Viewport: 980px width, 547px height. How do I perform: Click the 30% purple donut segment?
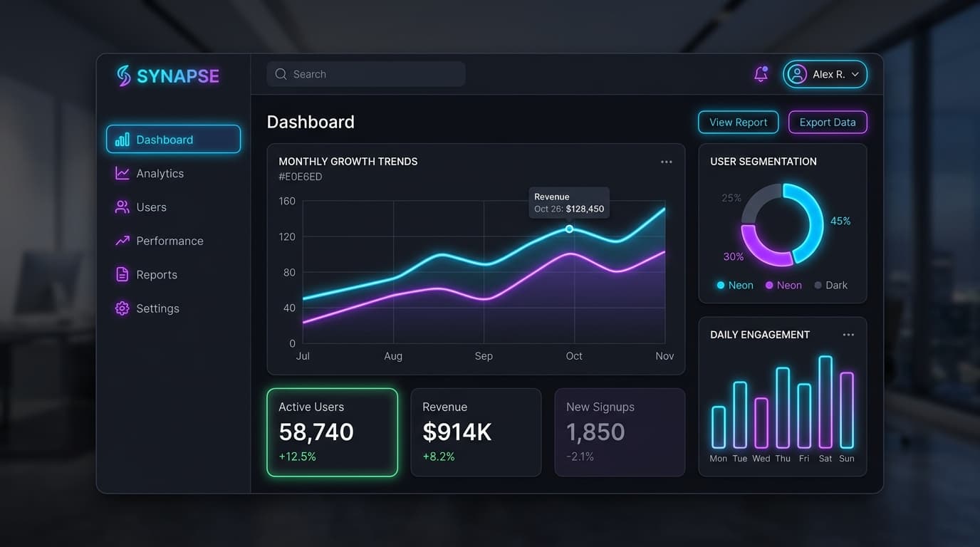pyautogui.click(x=761, y=249)
